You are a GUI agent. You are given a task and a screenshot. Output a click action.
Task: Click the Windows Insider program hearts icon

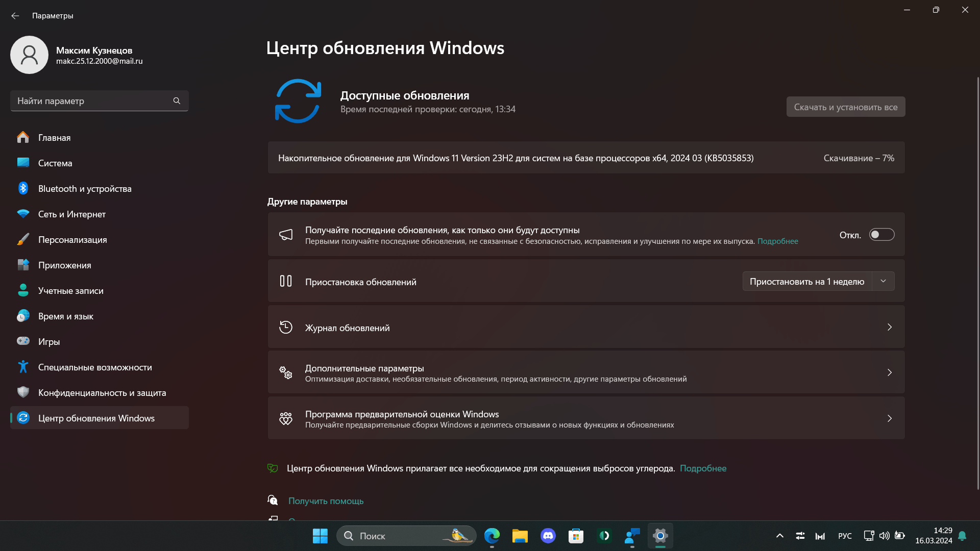pyautogui.click(x=286, y=419)
